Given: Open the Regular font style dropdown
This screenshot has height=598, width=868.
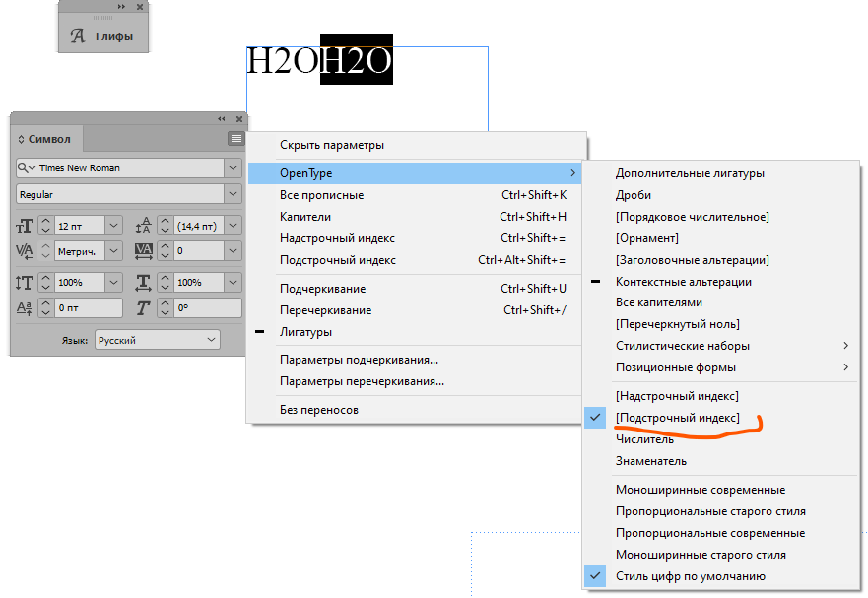Looking at the screenshot, I should click(x=234, y=194).
